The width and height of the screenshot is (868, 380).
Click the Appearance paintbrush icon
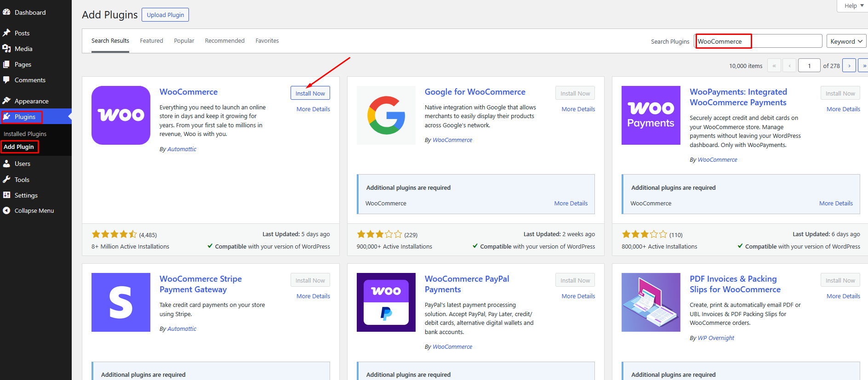tap(6, 101)
